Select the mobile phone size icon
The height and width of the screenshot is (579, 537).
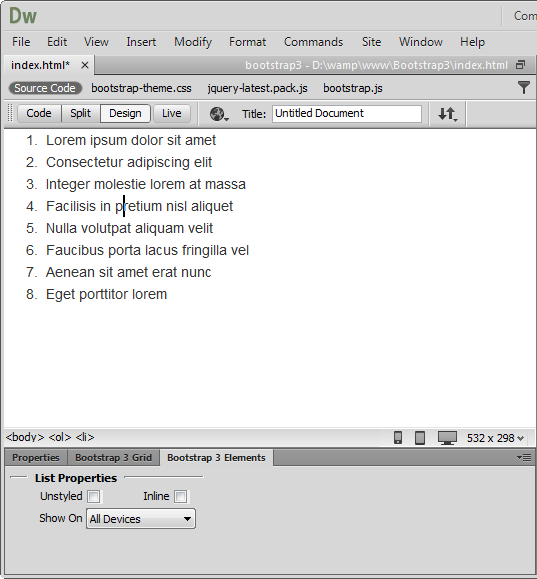[398, 438]
